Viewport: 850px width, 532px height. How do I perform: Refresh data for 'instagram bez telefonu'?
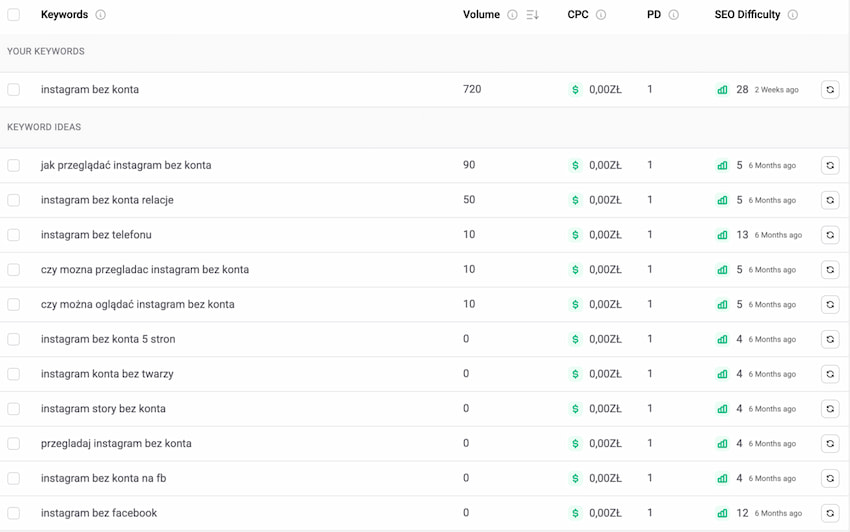[830, 235]
